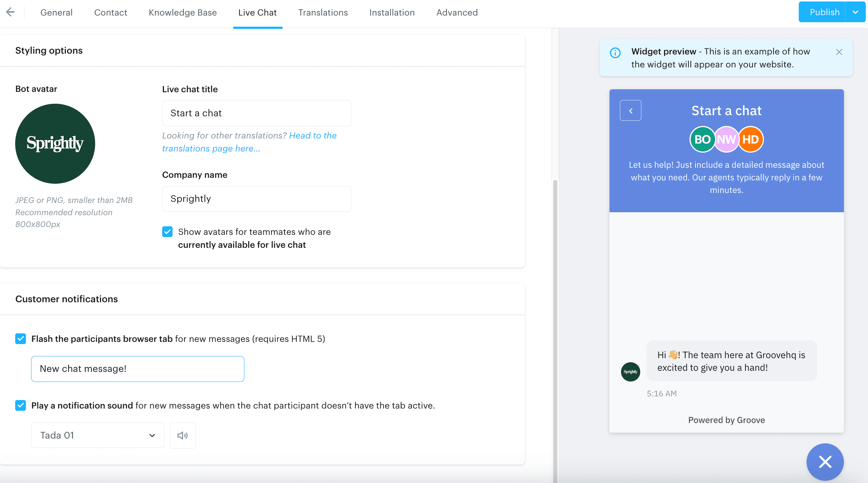Viewport: 868px width, 483px height.
Task: Disable flashing the participants browser tab
Action: [20, 338]
